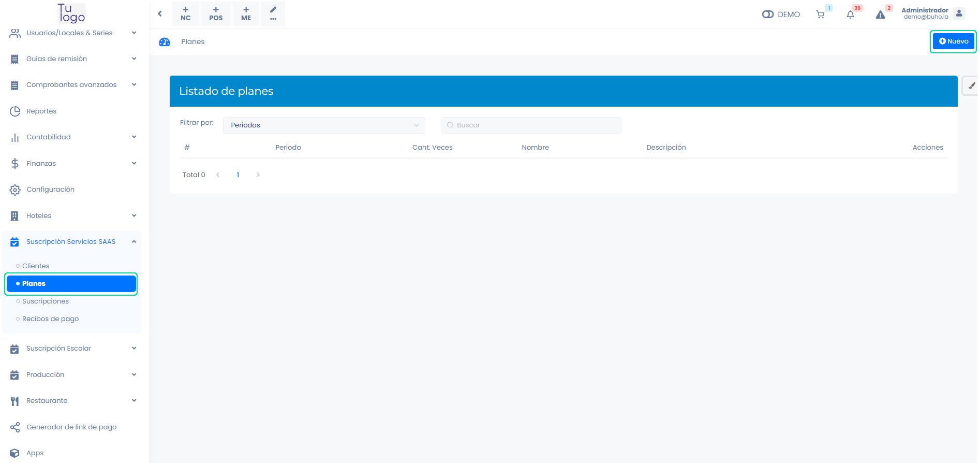Open the warning alerts triangle icon
Viewport: 980px width, 463px height.
[x=880, y=15]
